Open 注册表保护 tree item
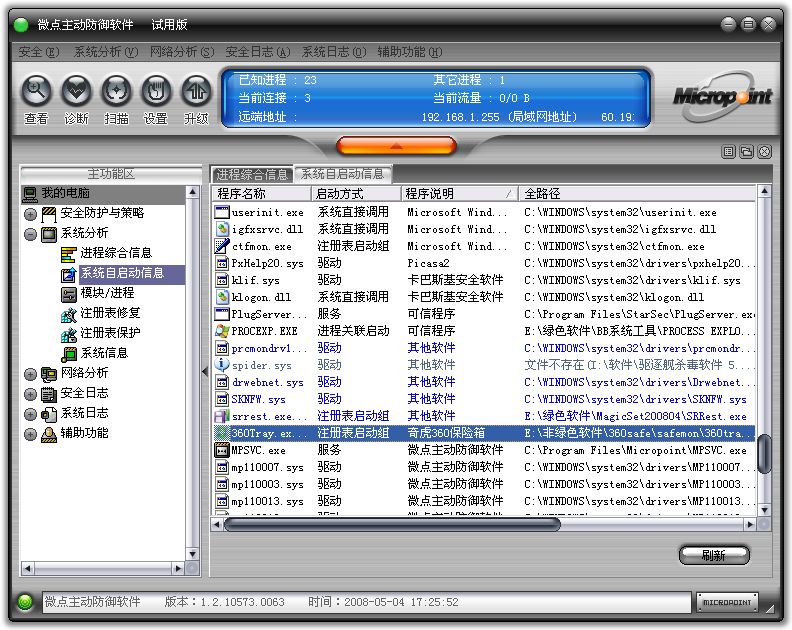This screenshot has width=792, height=630. tap(110, 333)
